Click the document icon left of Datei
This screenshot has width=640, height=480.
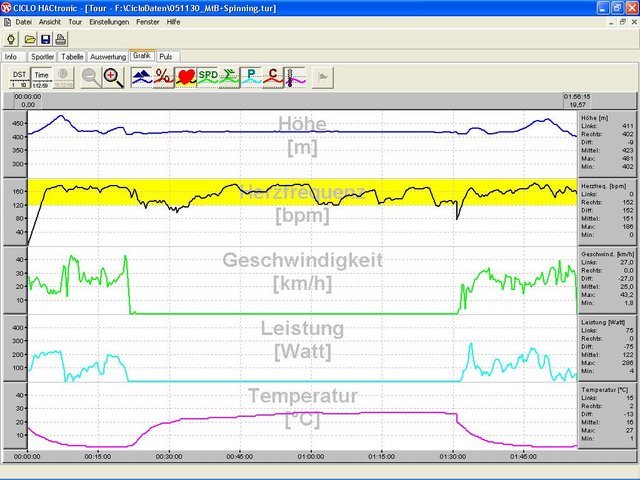point(7,22)
